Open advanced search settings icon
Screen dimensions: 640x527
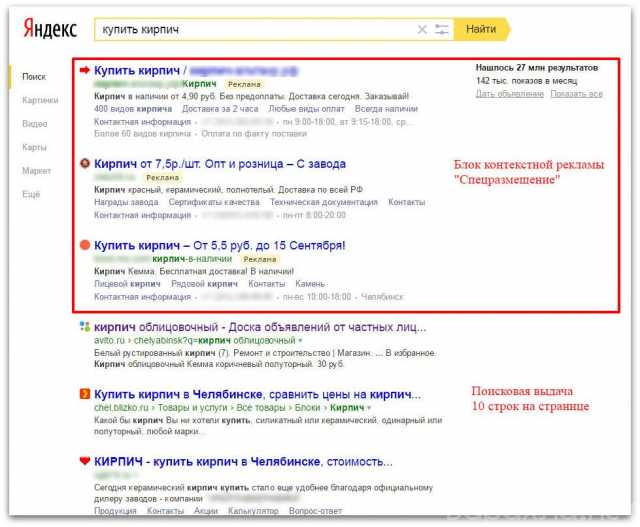coord(442,29)
